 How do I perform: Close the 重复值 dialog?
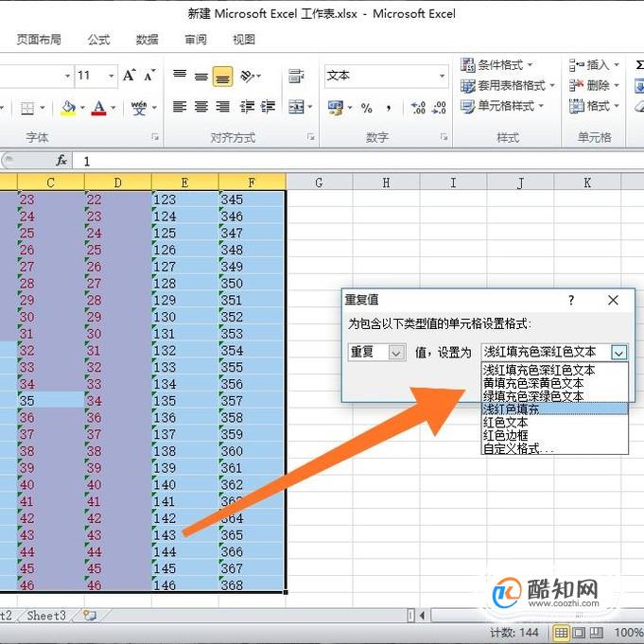click(x=613, y=300)
